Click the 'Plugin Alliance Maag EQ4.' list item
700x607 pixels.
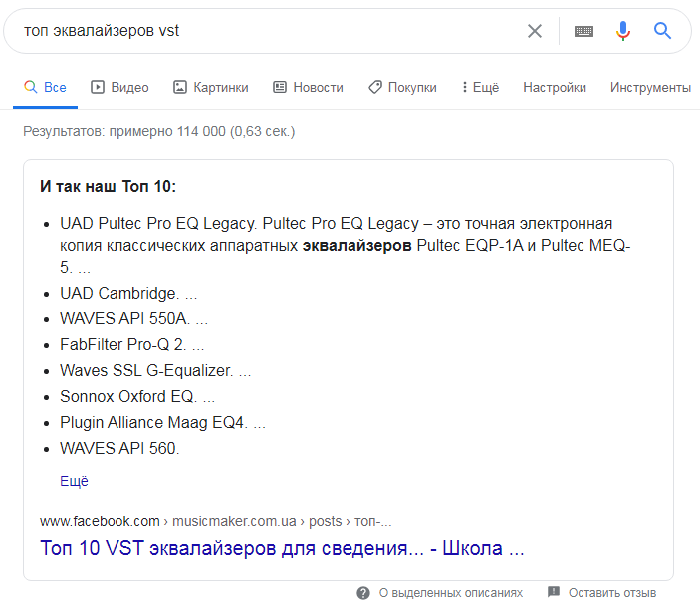click(162, 422)
